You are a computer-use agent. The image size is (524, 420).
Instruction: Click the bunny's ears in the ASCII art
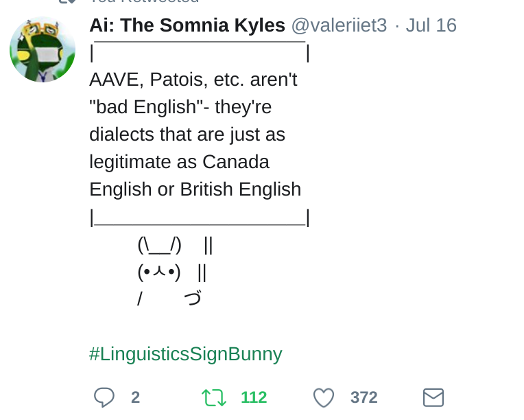click(x=159, y=245)
